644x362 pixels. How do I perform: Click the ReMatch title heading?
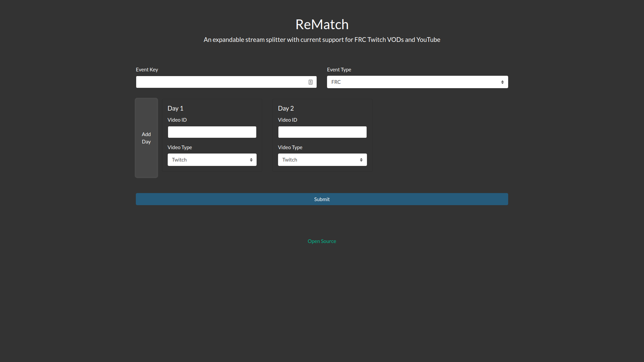[322, 24]
